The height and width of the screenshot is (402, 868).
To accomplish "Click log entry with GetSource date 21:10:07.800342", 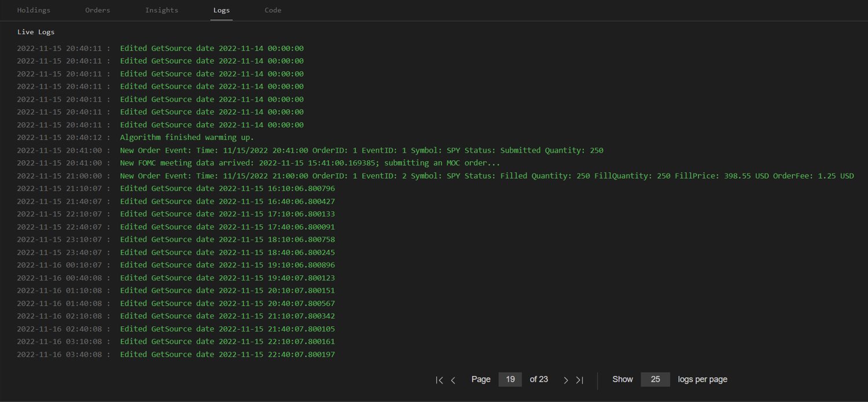I will [227, 316].
